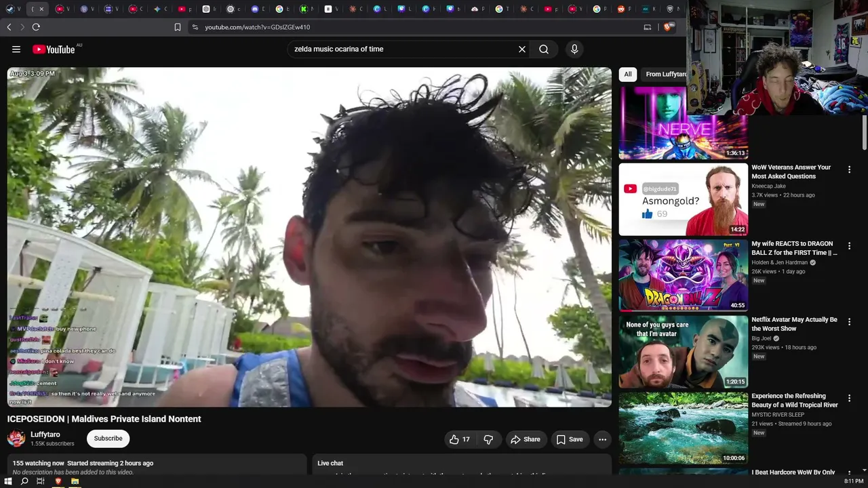Open more actions menu beside Save

coord(602,439)
